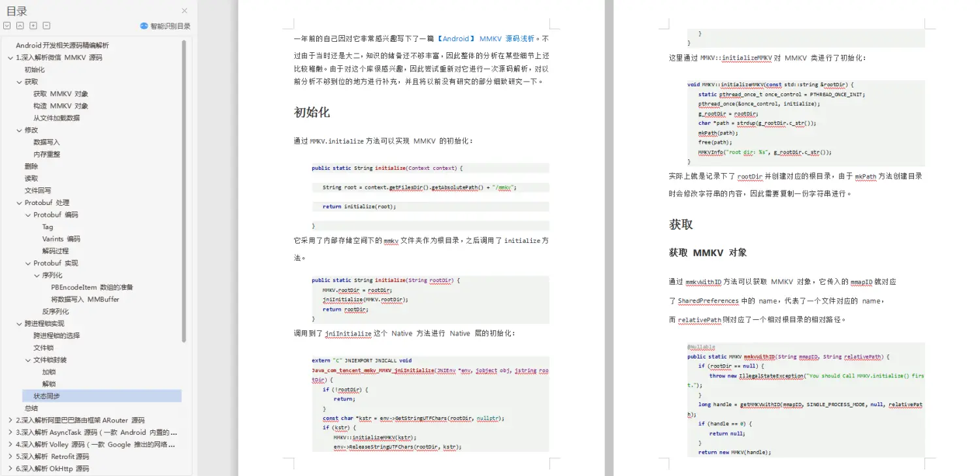Click 'return new MMKV(handle);' code line
The height and width of the screenshot is (476, 980).
(x=734, y=452)
